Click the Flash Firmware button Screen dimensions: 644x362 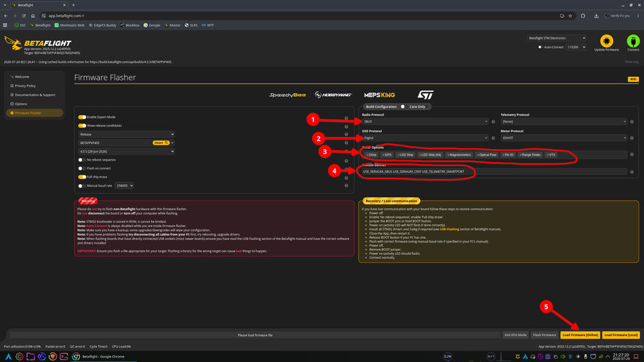(544, 335)
